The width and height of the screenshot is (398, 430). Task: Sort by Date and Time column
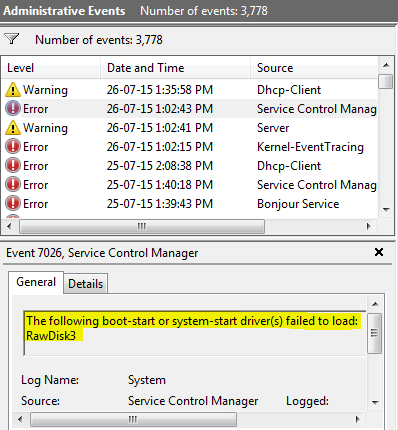pos(175,68)
